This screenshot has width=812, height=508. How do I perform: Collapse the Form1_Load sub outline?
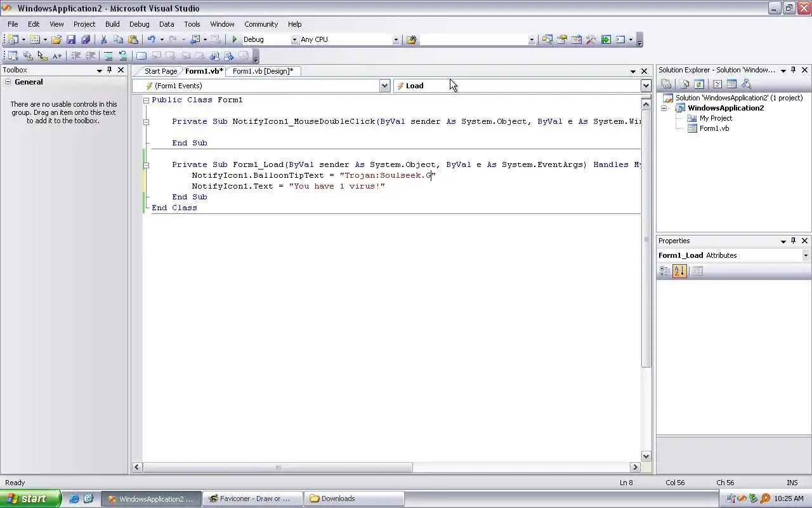(146, 165)
